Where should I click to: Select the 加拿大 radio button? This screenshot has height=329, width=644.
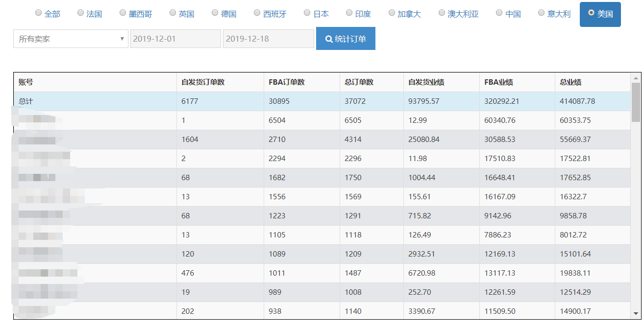(392, 13)
